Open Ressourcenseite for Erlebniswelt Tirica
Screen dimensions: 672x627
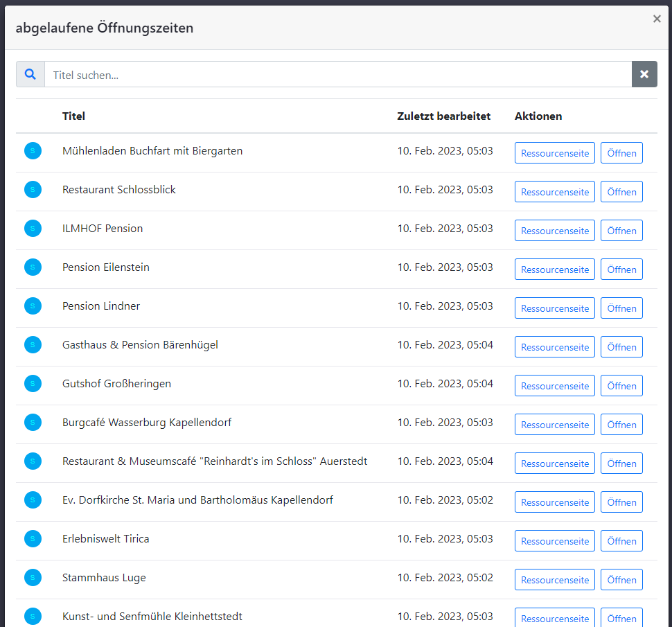[x=554, y=541]
